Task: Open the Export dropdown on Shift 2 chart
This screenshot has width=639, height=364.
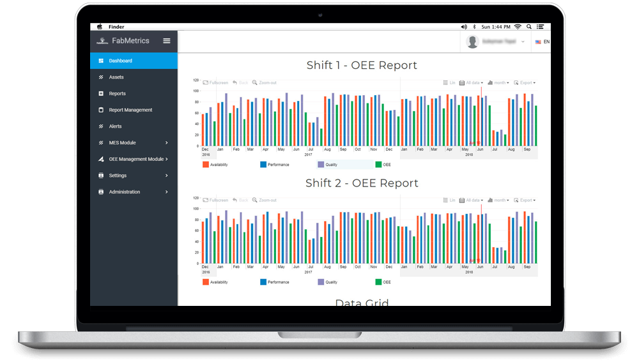Action: (x=525, y=200)
